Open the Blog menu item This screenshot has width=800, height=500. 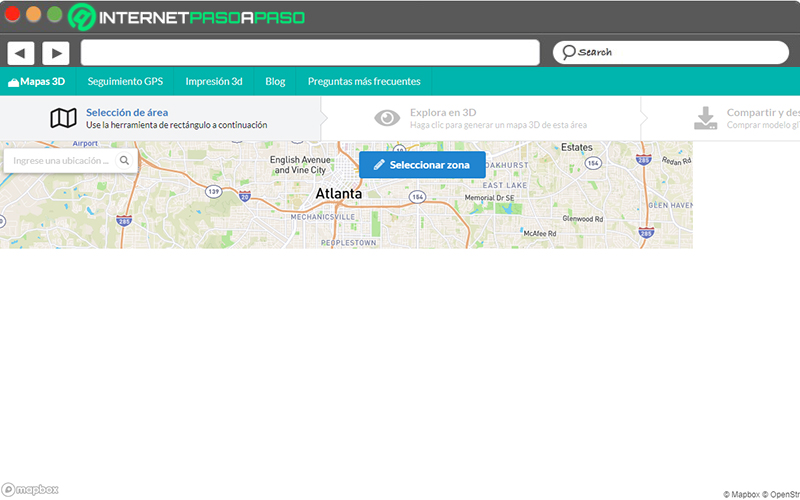point(275,82)
